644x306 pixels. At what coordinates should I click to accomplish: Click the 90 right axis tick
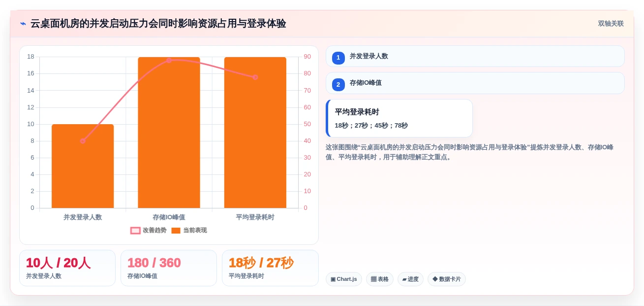coord(307,57)
